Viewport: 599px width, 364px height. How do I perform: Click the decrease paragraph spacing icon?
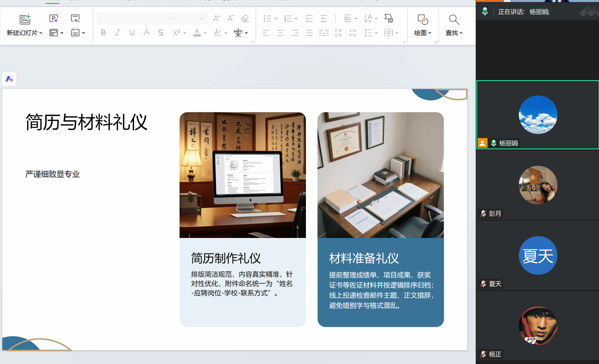tap(353, 32)
